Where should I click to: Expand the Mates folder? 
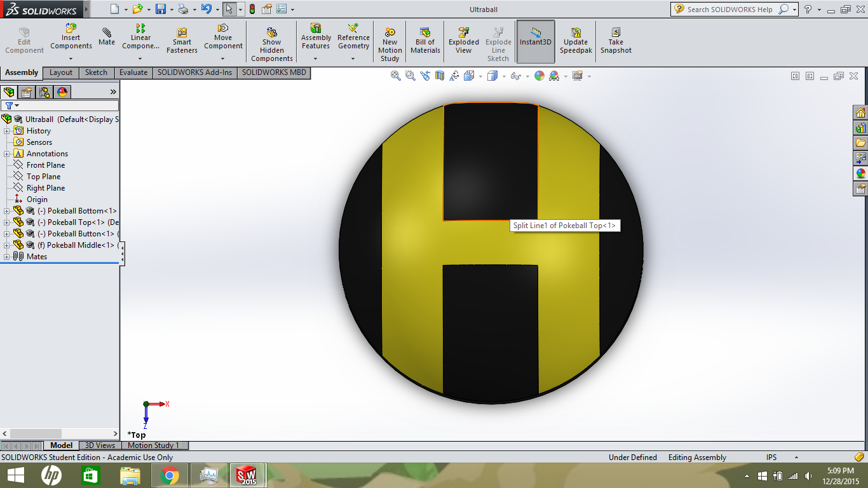click(7, 257)
